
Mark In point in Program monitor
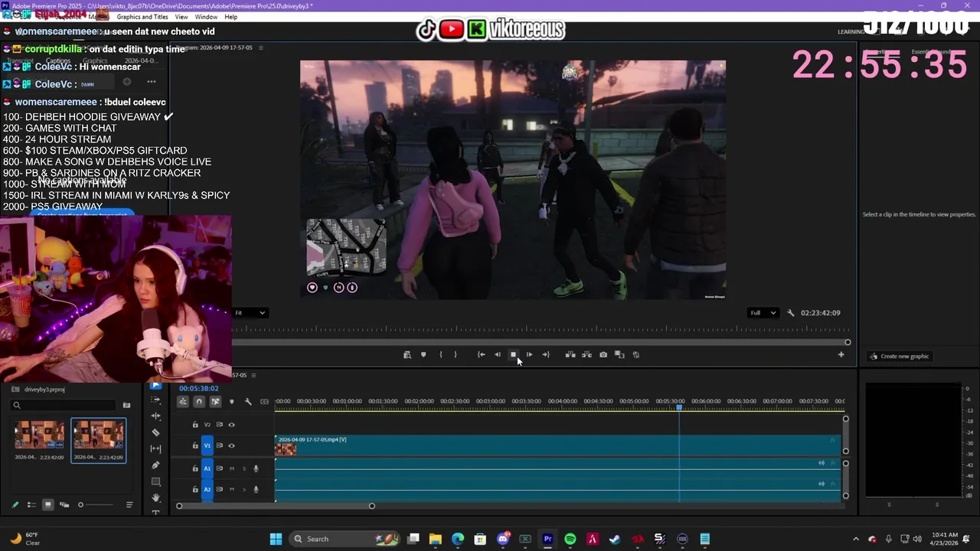[x=440, y=354]
